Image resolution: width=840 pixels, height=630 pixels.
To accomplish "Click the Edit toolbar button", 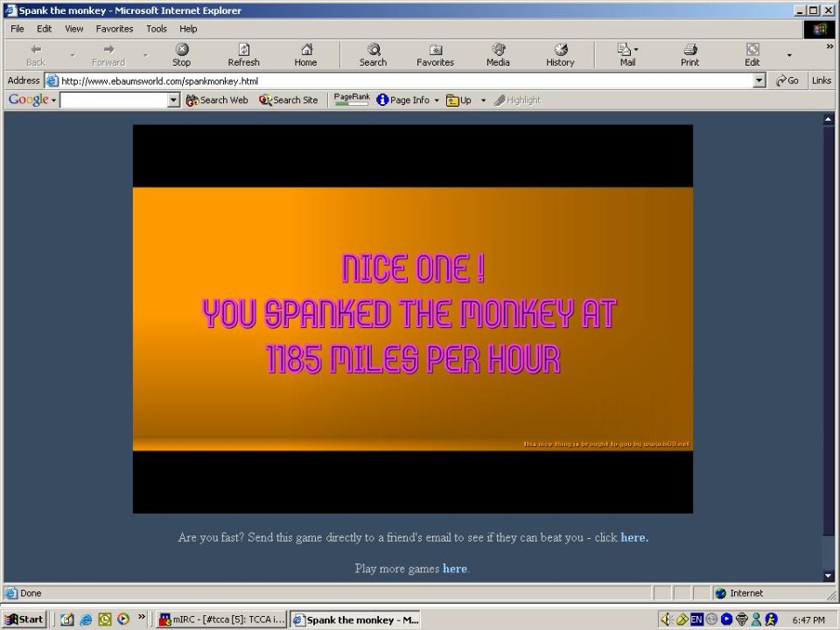I will point(752,55).
